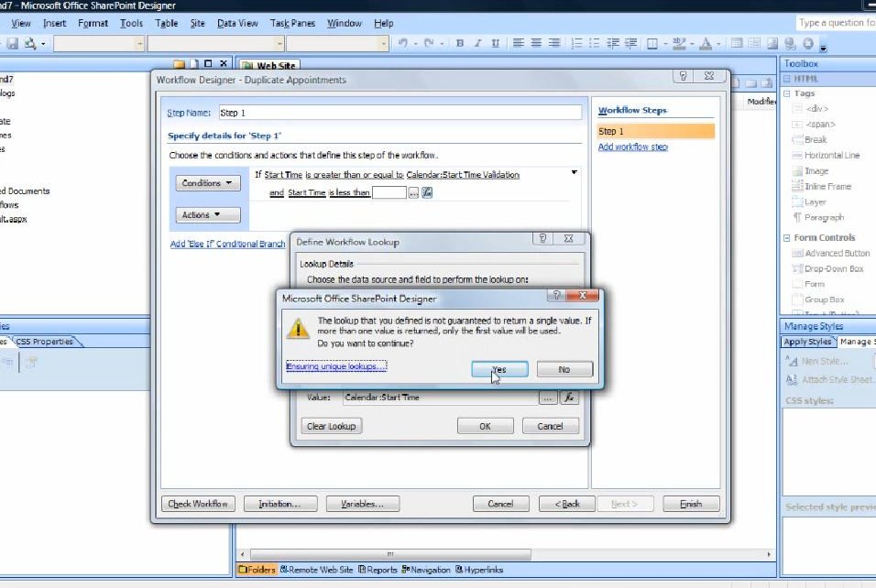This screenshot has width=876, height=588.
Task: Click the lookup fx icon in condition row
Action: 427,192
